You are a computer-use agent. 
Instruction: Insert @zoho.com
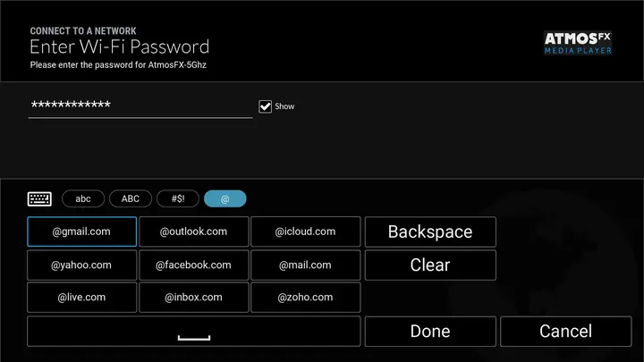(306, 298)
